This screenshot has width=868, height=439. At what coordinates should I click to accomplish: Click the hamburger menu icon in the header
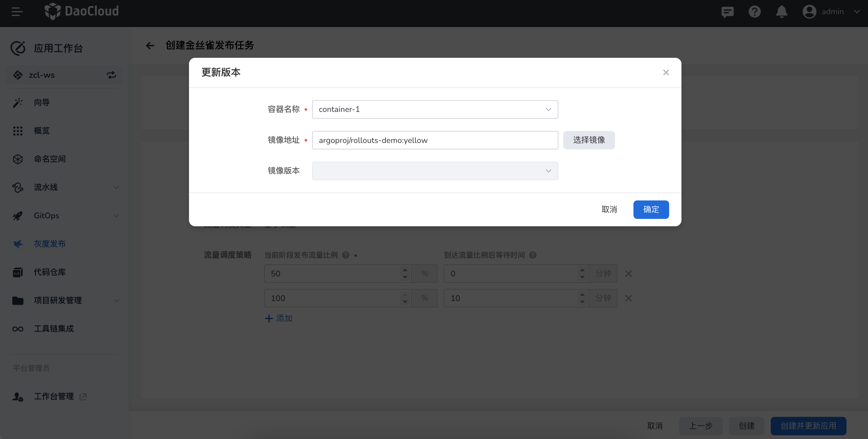(x=17, y=12)
